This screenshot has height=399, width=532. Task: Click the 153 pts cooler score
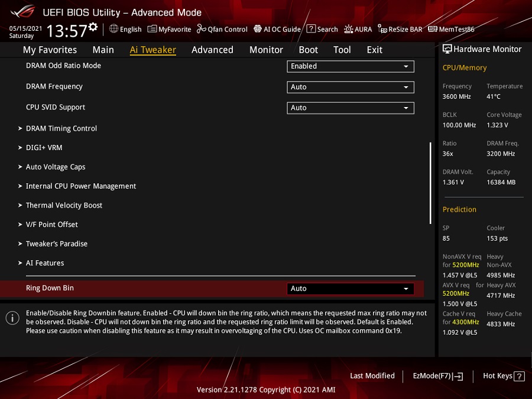click(497, 239)
